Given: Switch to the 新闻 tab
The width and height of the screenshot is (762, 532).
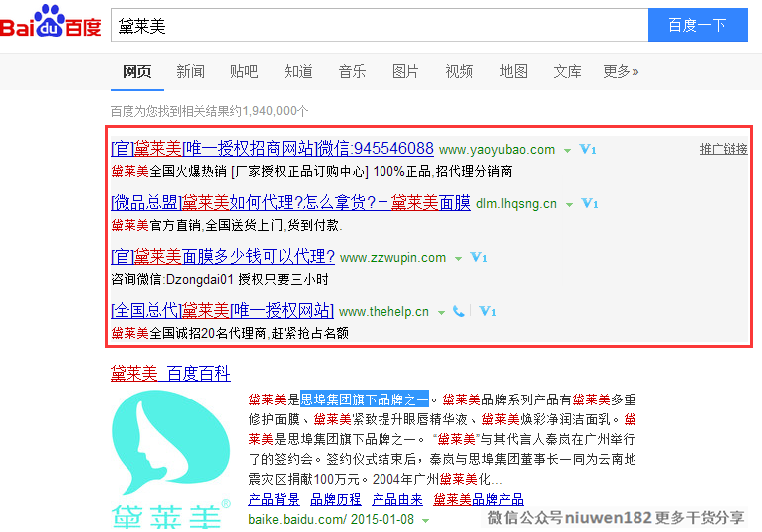Looking at the screenshot, I should coord(190,72).
